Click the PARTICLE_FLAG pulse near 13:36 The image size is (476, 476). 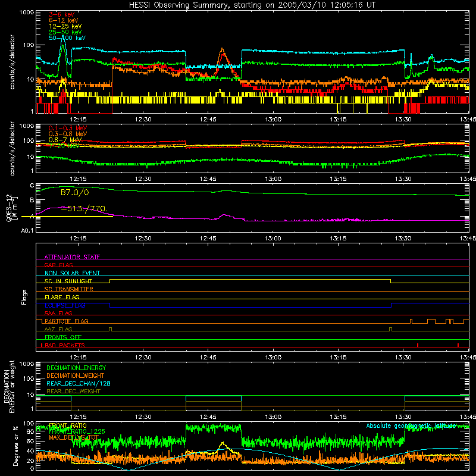431,321
